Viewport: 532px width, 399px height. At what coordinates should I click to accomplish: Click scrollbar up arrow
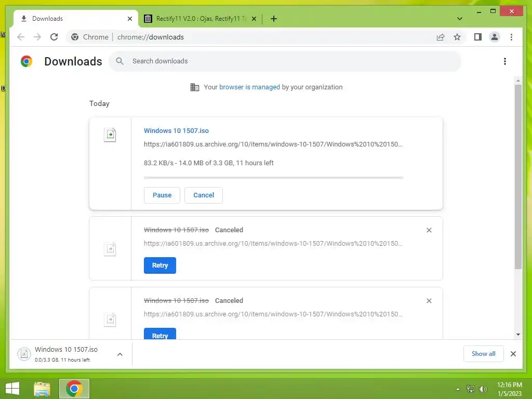(x=518, y=81)
